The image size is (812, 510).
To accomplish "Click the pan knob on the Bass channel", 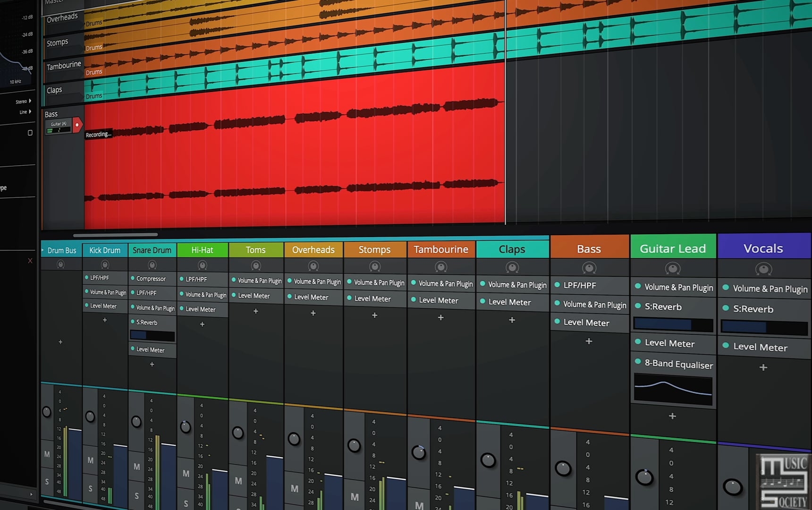I will point(563,468).
